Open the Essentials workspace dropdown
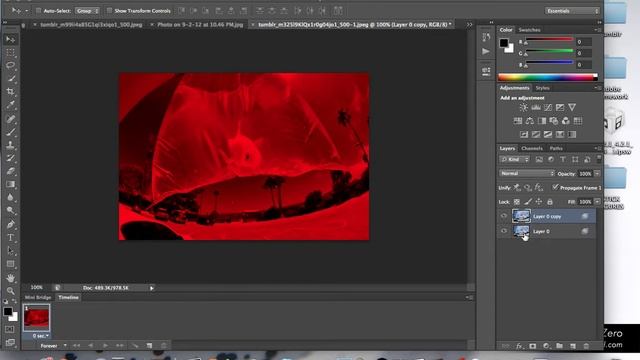This screenshot has height=360, width=640. 572,11
